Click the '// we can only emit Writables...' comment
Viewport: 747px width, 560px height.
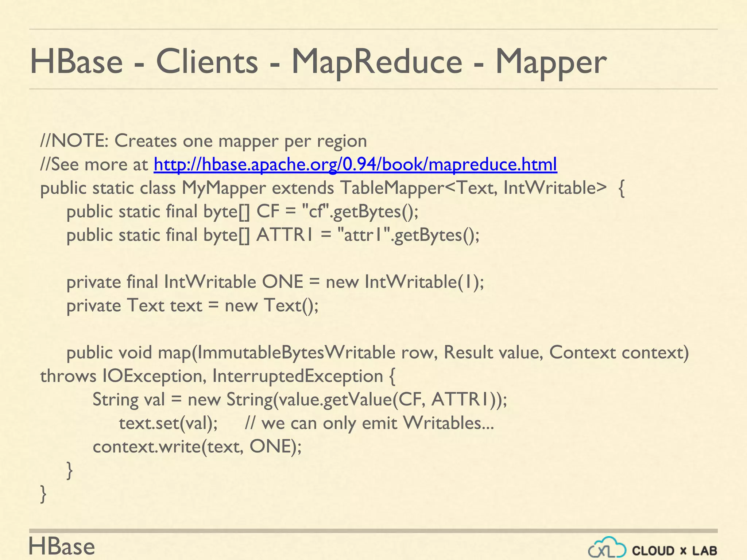click(x=369, y=423)
